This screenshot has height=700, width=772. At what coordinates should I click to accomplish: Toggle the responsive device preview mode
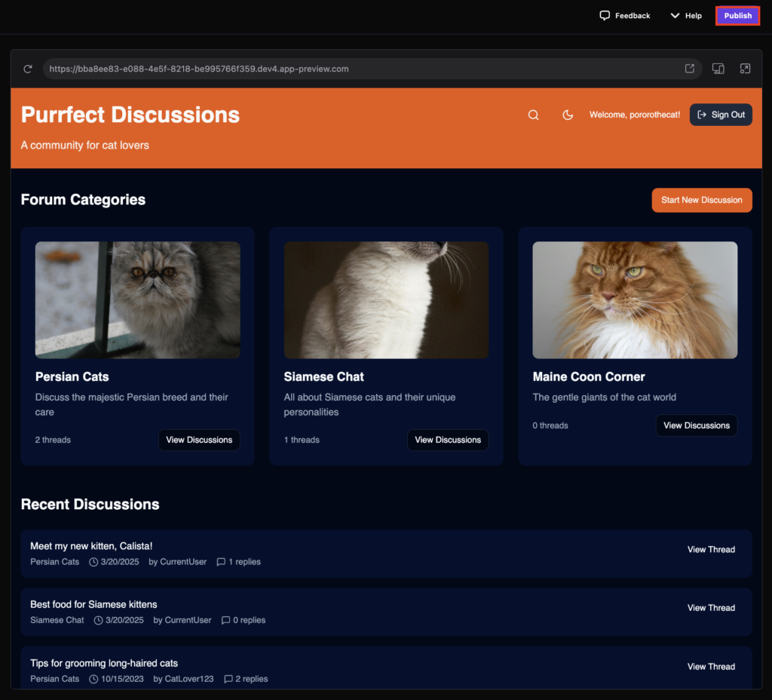(x=718, y=68)
